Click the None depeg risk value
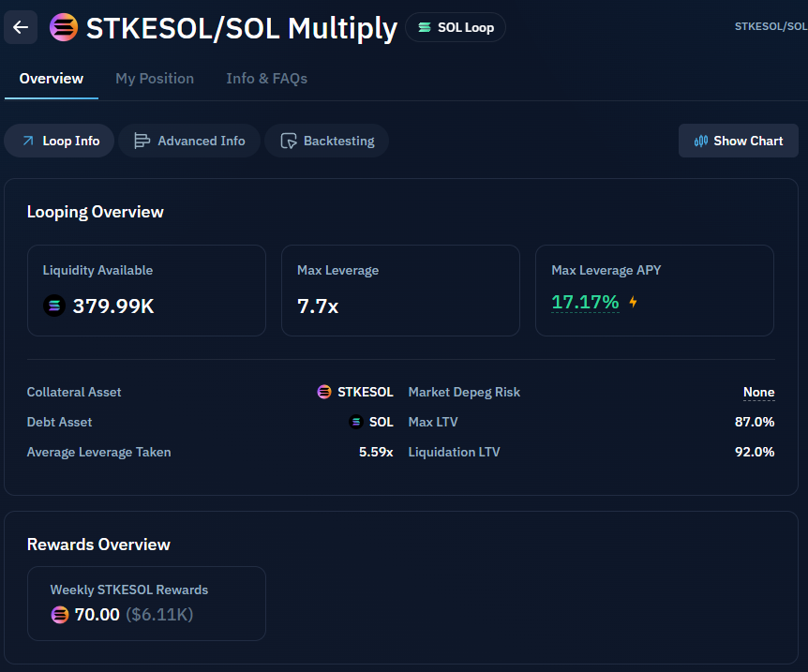Viewport: 808px width, 672px height. point(758,392)
